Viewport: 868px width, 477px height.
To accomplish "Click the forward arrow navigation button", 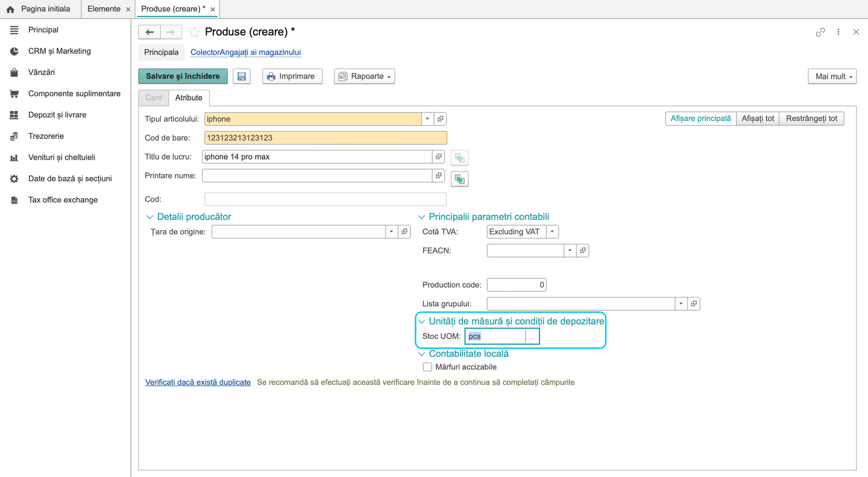I will pos(171,32).
